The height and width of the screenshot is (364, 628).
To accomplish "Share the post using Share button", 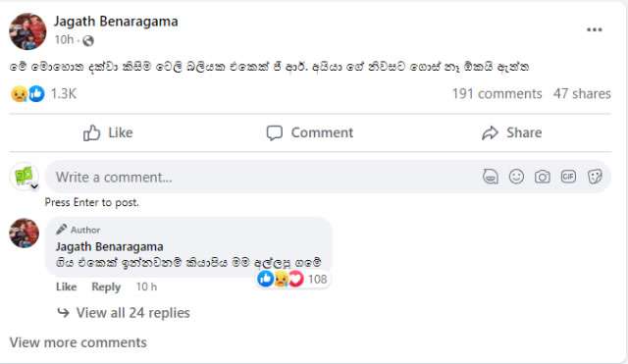I will [511, 133].
